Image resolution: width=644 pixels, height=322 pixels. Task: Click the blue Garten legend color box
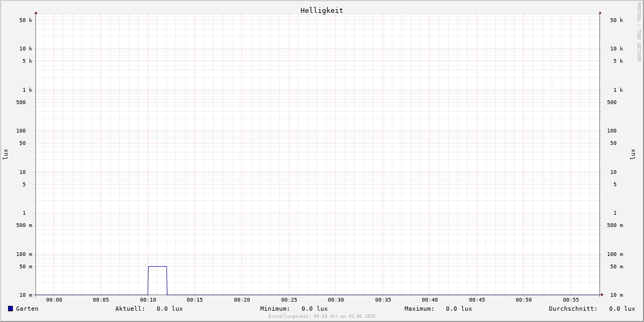(x=10, y=309)
